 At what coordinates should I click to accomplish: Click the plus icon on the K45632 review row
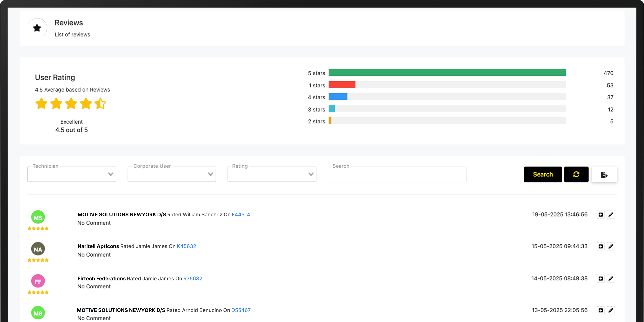(601, 246)
